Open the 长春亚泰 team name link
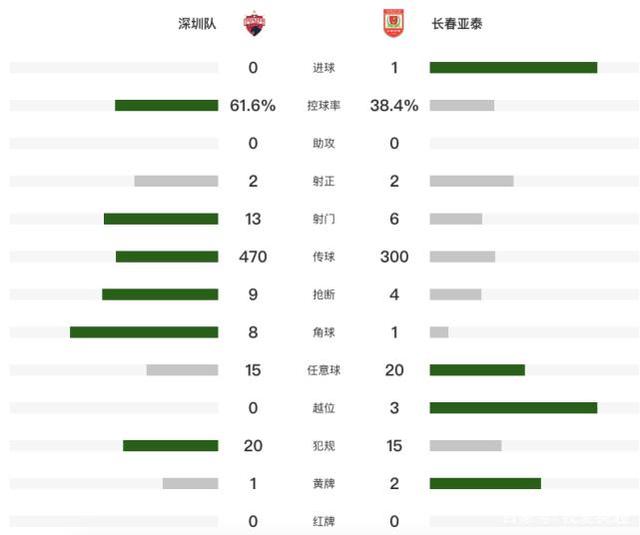This screenshot has width=640, height=535. tap(459, 24)
